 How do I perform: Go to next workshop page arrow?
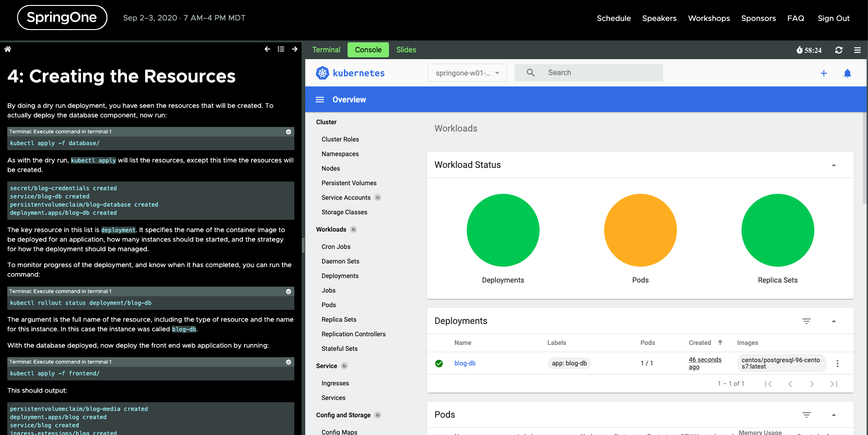(x=295, y=49)
